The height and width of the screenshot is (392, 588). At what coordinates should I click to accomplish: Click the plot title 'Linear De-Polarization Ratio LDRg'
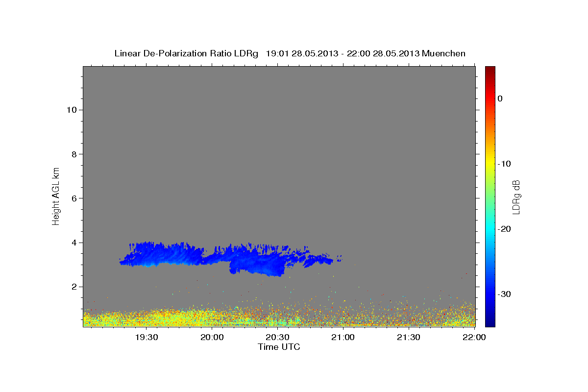coord(186,53)
